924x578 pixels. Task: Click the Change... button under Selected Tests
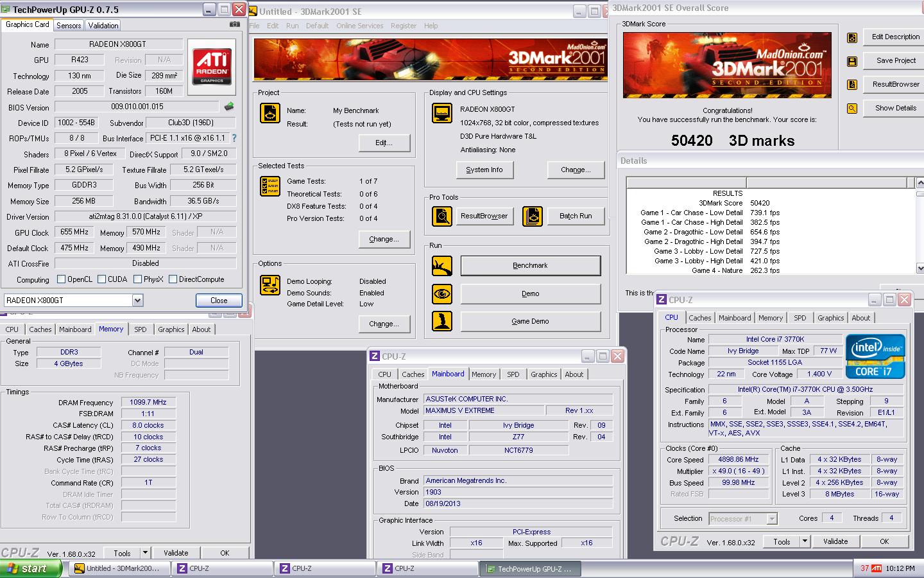pos(384,239)
